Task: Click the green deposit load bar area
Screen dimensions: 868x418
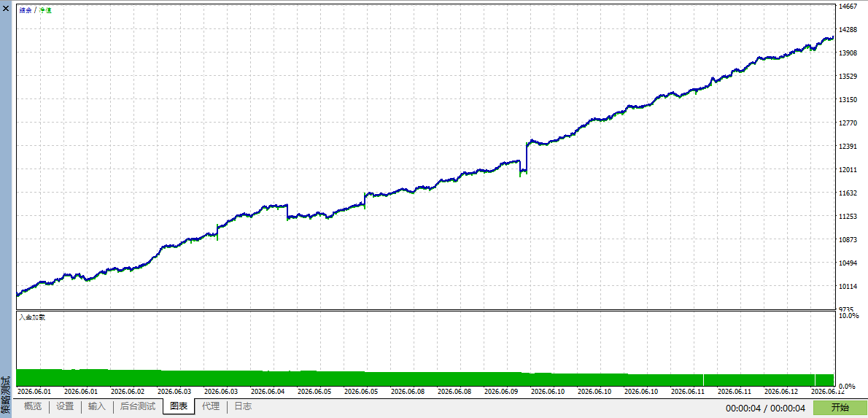Action: (x=425, y=379)
